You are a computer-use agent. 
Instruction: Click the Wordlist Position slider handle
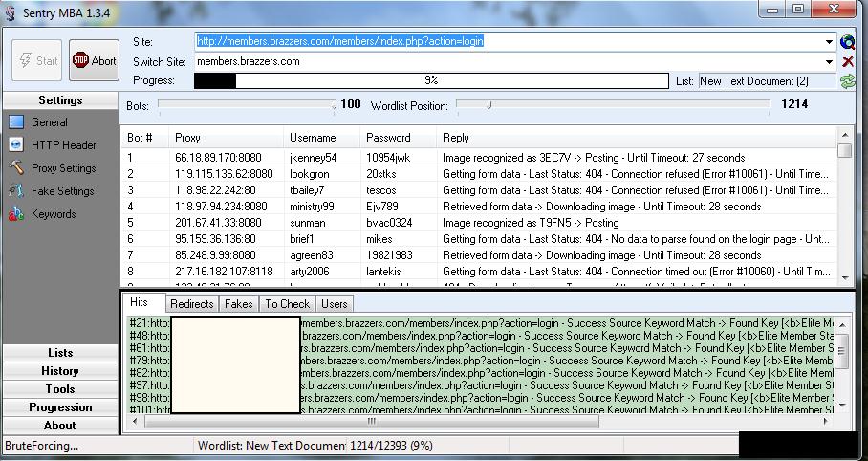coord(489,104)
